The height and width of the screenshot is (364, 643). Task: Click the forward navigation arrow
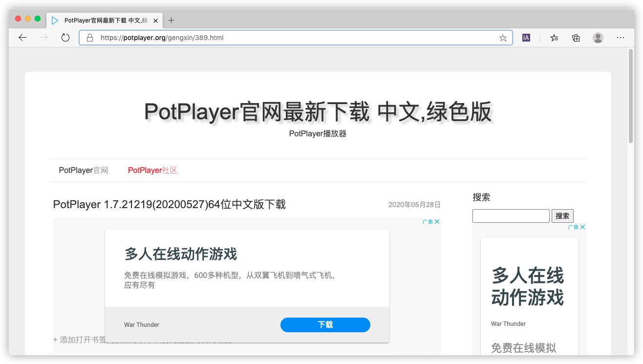click(43, 38)
